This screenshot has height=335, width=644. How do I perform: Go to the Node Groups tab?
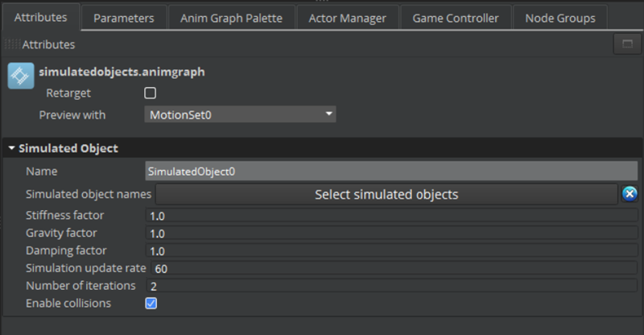(560, 18)
